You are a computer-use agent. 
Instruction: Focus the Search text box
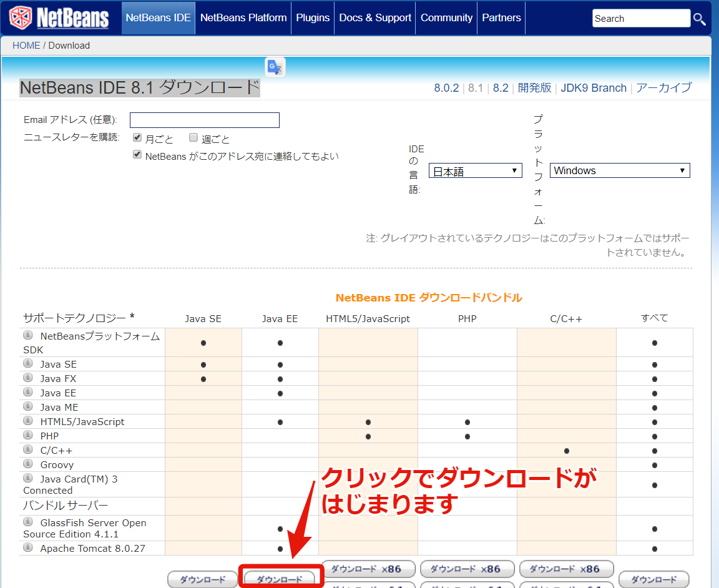[641, 18]
